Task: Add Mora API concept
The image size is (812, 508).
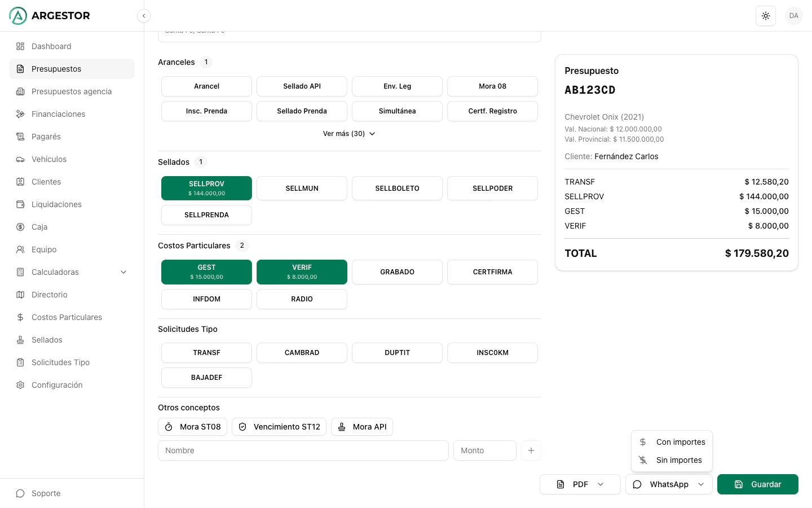Action: 362,427
